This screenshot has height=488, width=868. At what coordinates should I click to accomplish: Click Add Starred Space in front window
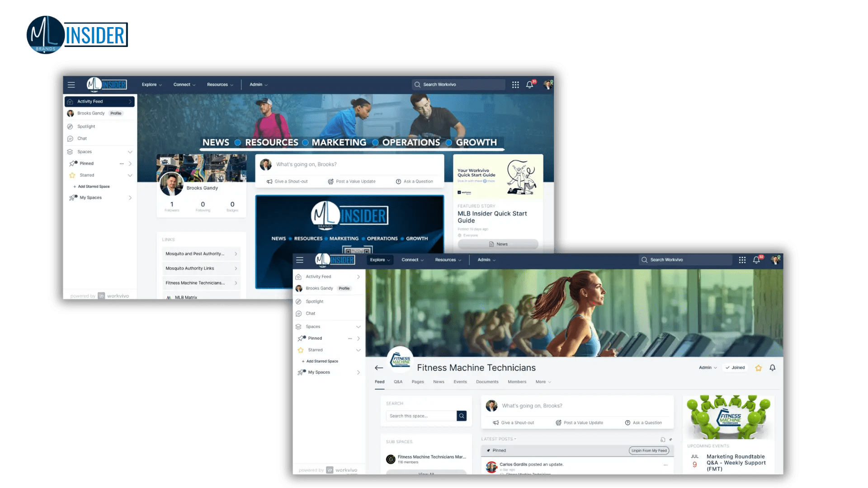point(320,361)
